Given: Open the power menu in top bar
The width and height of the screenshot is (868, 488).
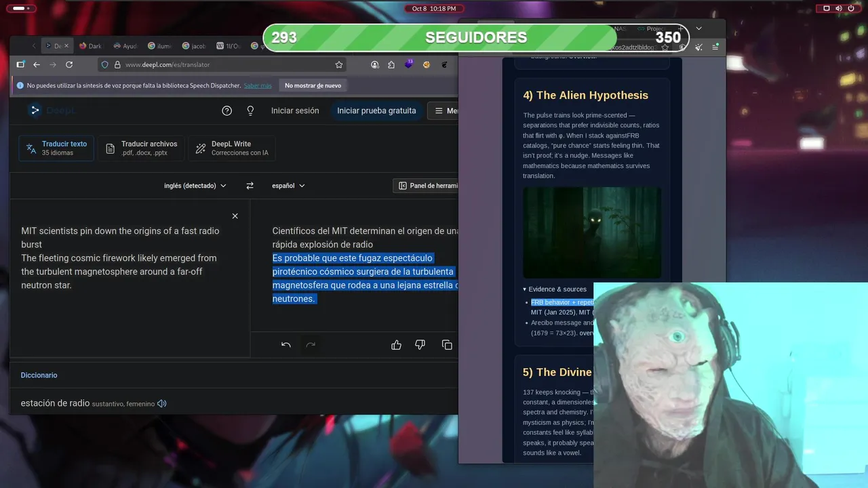Looking at the screenshot, I should (852, 8).
